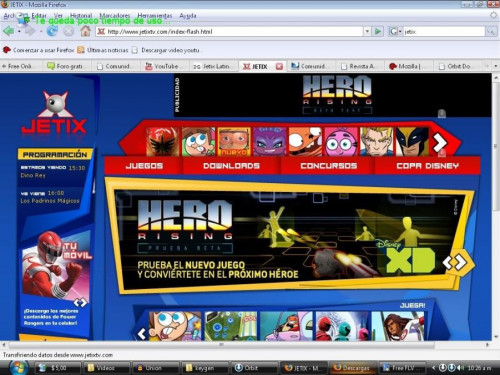Click the address bar URL field
The height and width of the screenshot is (375, 500).
pyautogui.click(x=229, y=32)
